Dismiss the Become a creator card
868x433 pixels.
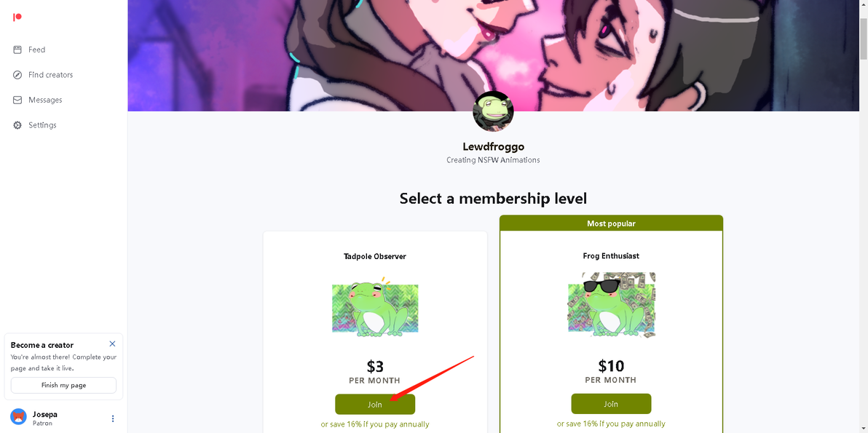click(112, 344)
